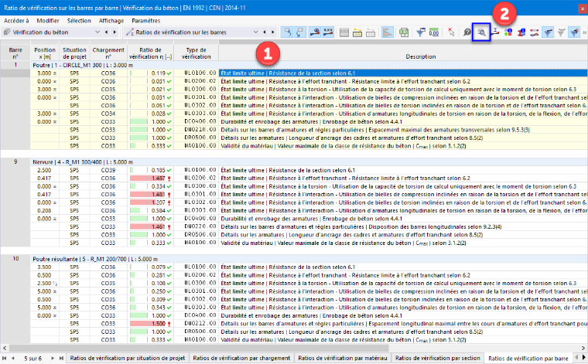This screenshot has height=364, width=588.
Task: Go to previous item beside Vérification du béton
Action: pyautogui.click(x=107, y=32)
